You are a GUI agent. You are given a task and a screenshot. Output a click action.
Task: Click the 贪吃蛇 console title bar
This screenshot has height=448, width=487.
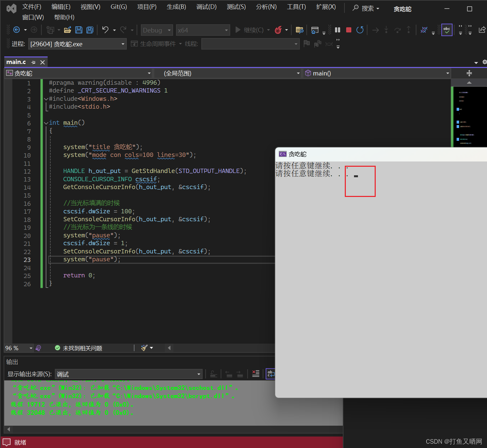[x=381, y=154]
